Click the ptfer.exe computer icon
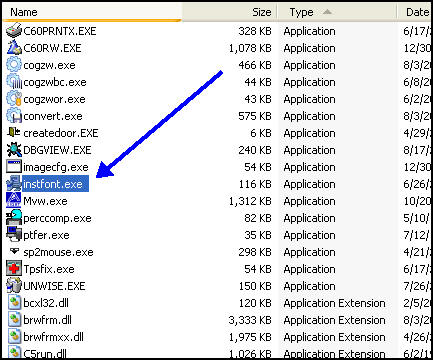Image resolution: width=433 pixels, height=360 pixels. point(14,235)
